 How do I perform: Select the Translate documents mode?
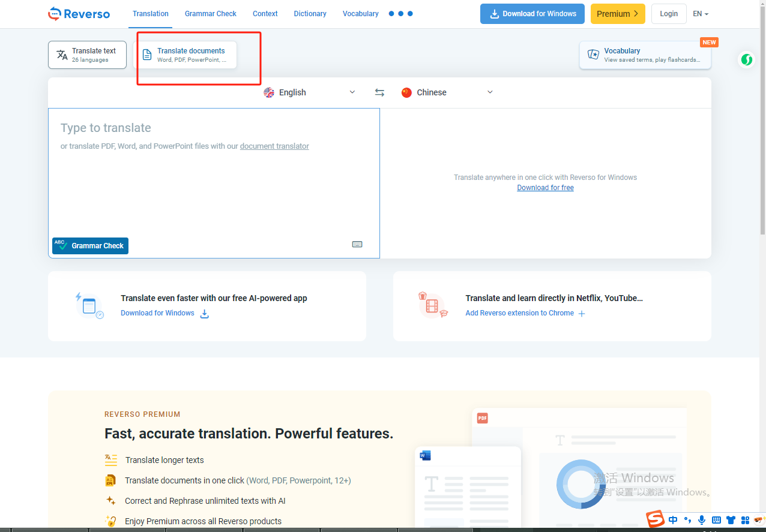pos(185,55)
